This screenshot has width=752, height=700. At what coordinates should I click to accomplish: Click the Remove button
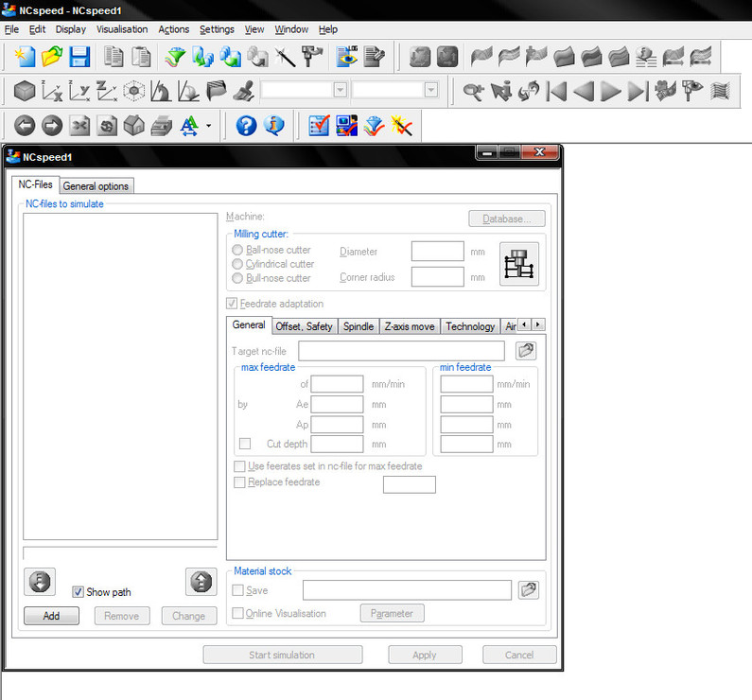coord(122,616)
